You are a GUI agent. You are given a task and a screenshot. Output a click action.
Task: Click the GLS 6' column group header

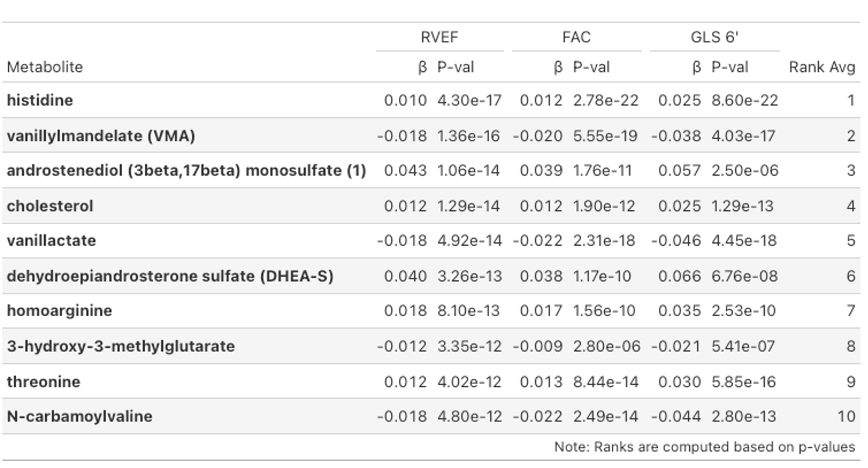tap(714, 37)
